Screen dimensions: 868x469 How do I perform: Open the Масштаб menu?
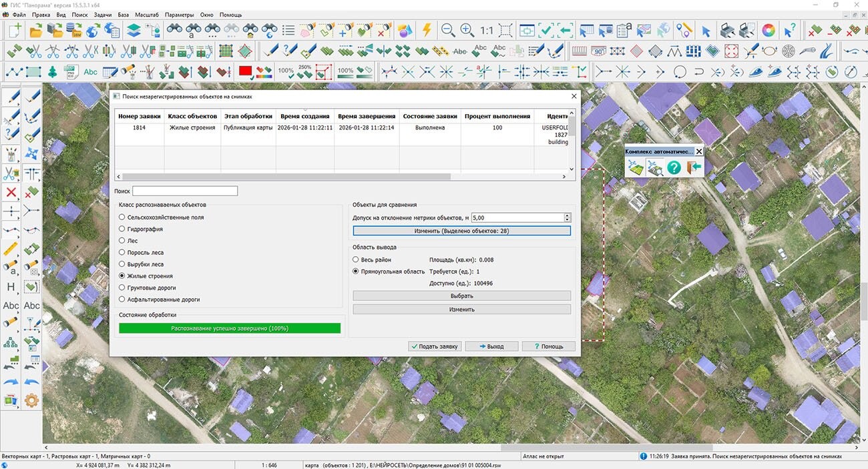click(146, 15)
